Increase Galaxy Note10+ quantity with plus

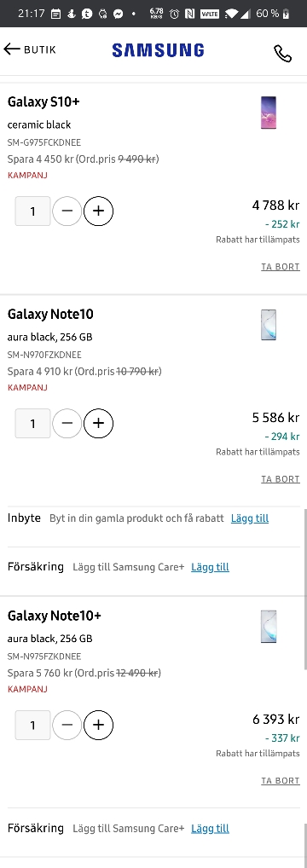tap(99, 725)
